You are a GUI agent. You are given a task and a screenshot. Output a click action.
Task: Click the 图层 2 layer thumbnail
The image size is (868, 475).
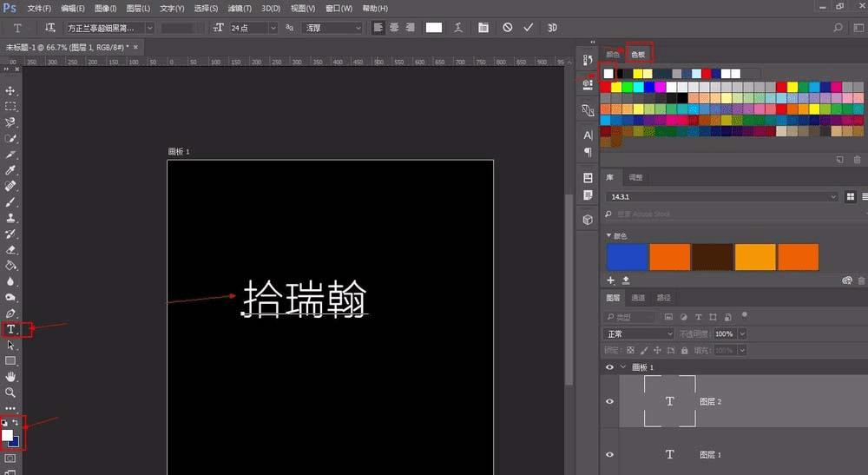point(669,401)
